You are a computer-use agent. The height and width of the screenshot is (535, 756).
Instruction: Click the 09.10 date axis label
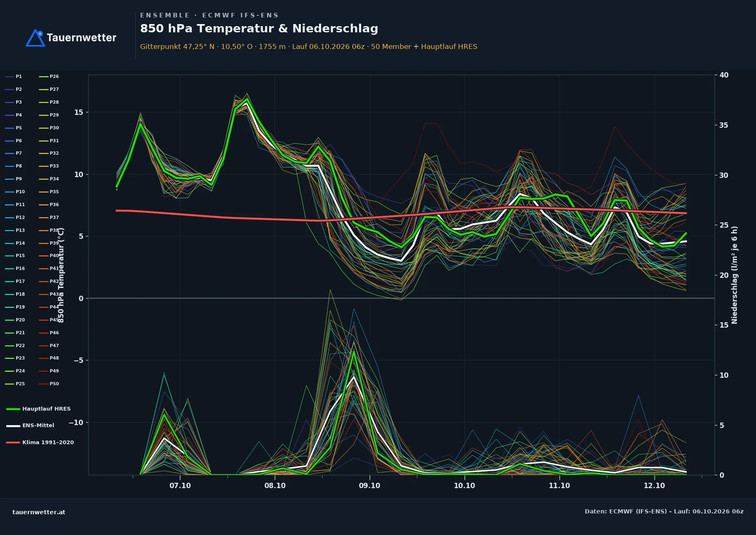370,486
